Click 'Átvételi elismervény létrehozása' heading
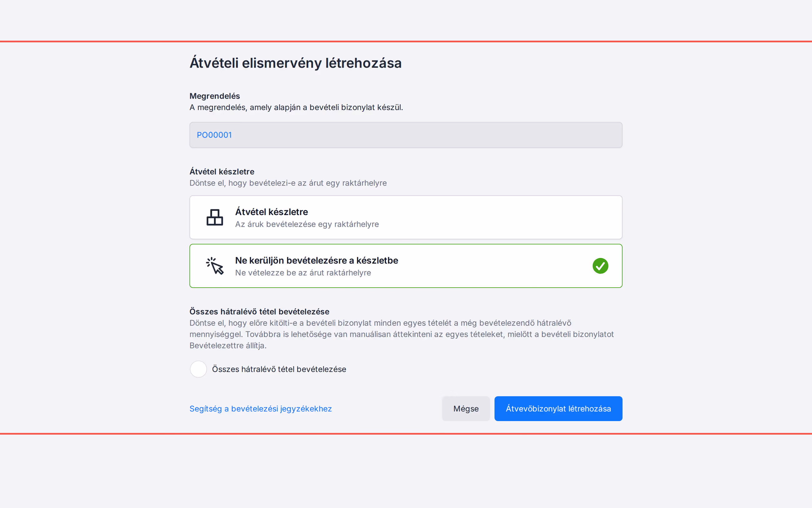Image resolution: width=812 pixels, height=508 pixels. pos(295,63)
